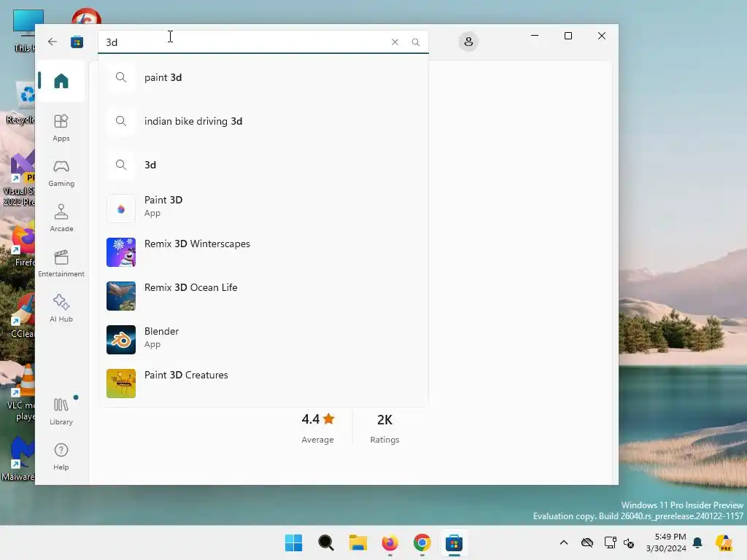Click the Copilot preview icon in taskbar
Screen dimensions: 747x560
point(724,542)
